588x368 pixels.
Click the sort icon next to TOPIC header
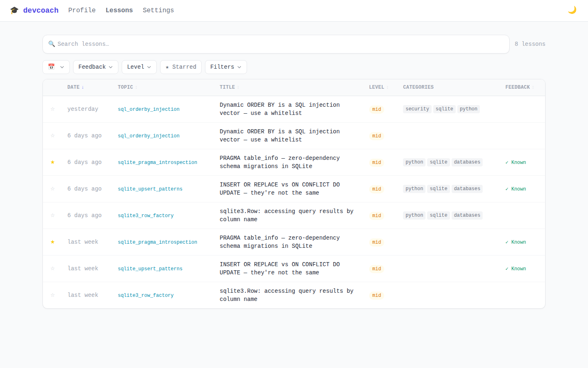click(136, 87)
